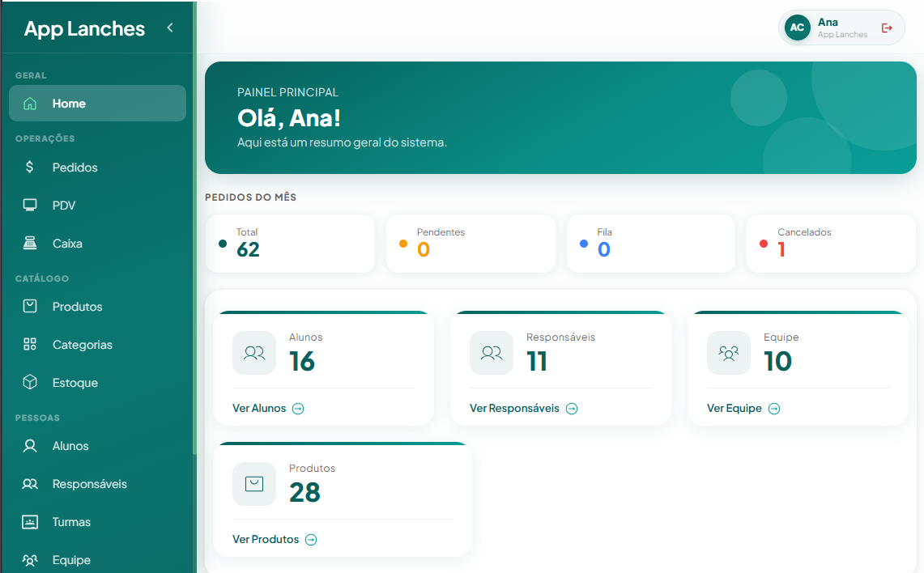Click the Alunos person icon in sidebar
The width and height of the screenshot is (924, 573).
pos(29,446)
